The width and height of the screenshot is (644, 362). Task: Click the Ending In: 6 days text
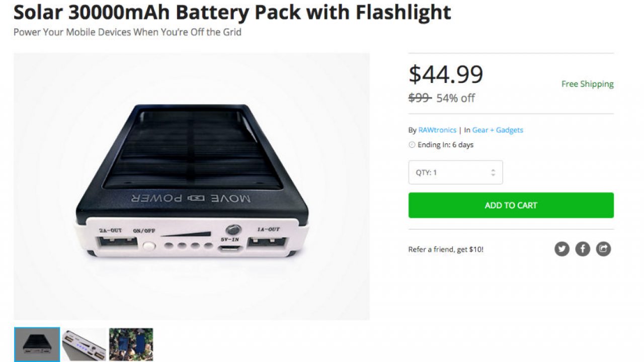click(x=445, y=145)
